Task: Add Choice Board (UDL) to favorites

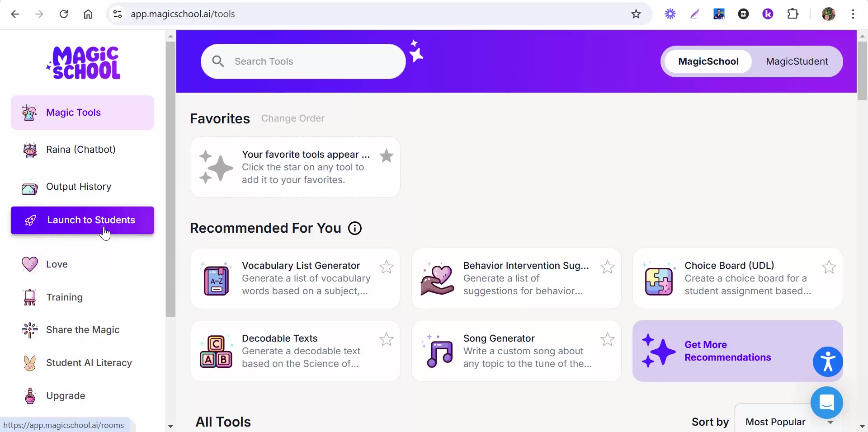Action: [x=829, y=267]
